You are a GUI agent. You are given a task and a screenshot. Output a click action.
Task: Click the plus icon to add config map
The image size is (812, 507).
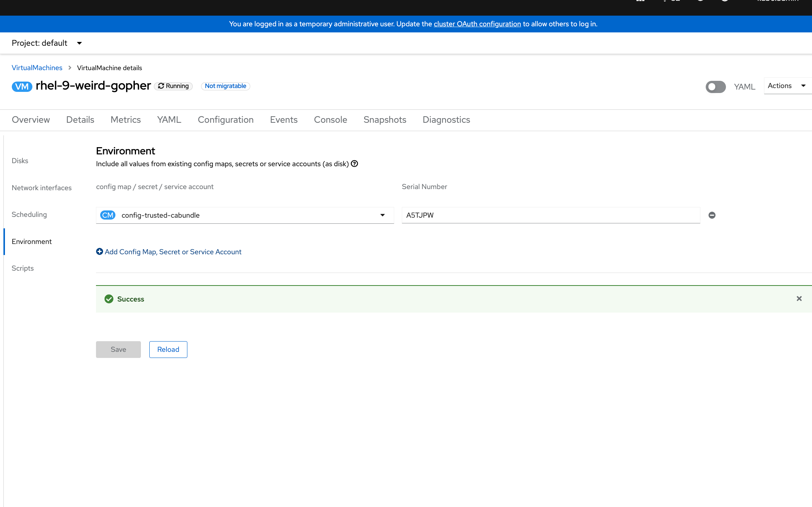tap(99, 252)
